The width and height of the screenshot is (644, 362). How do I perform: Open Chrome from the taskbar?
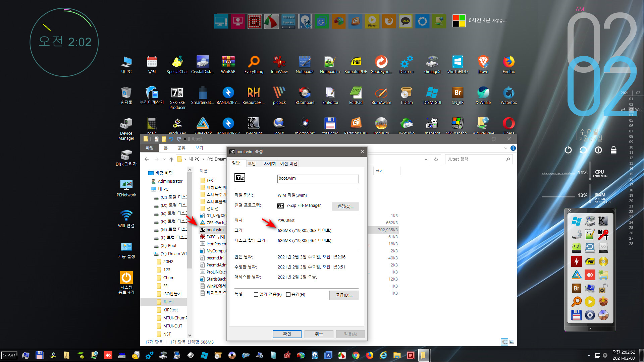coord(356,355)
